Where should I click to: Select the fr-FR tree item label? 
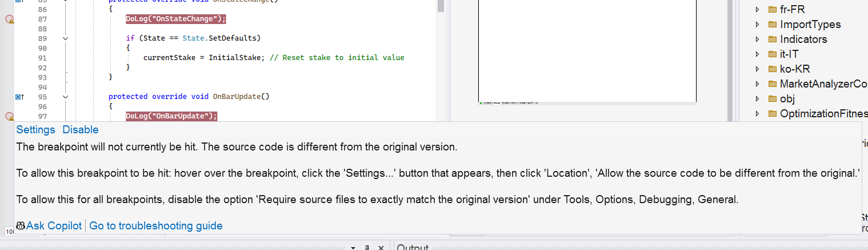(793, 10)
